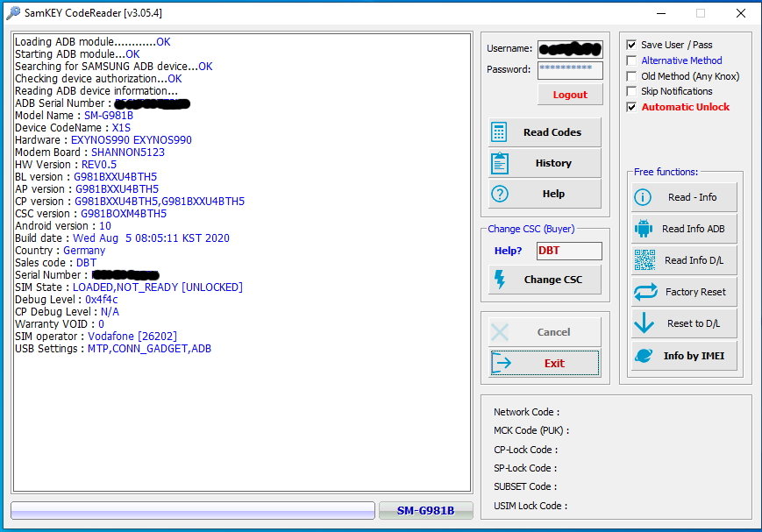This screenshot has width=762, height=532.
Task: Click the calculator icon on Read Codes
Action: 499,132
